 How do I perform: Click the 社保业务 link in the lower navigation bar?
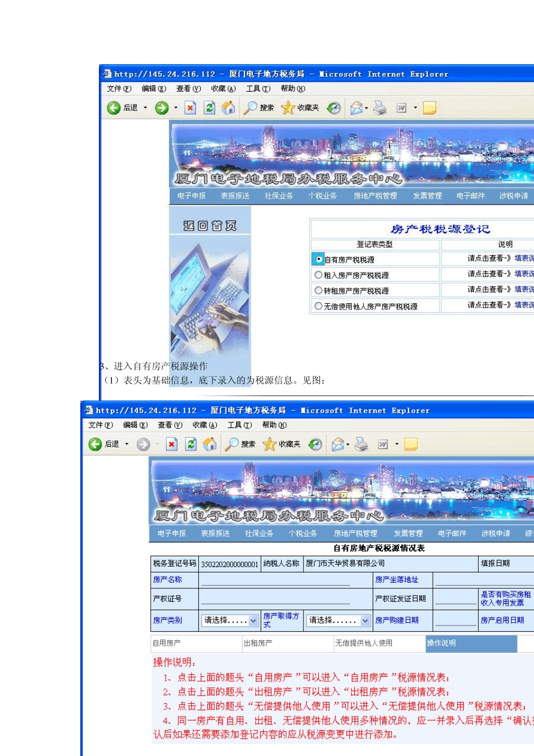(x=259, y=533)
